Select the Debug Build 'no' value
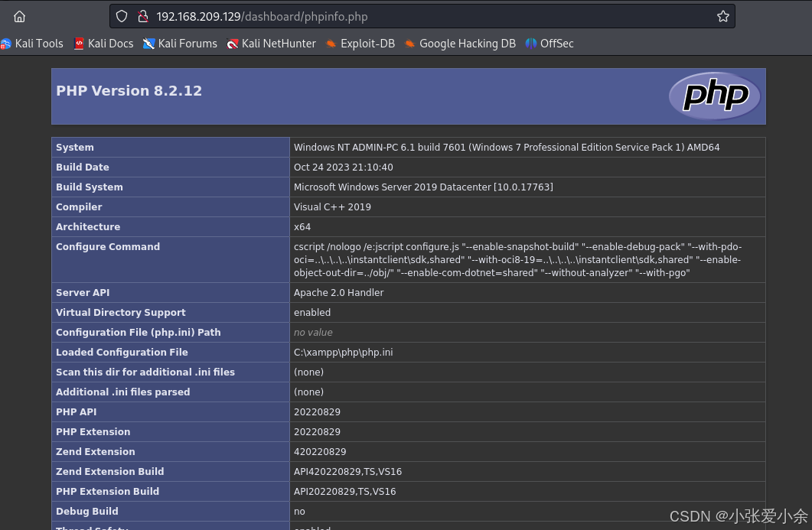Image resolution: width=812 pixels, height=530 pixels. (299, 512)
